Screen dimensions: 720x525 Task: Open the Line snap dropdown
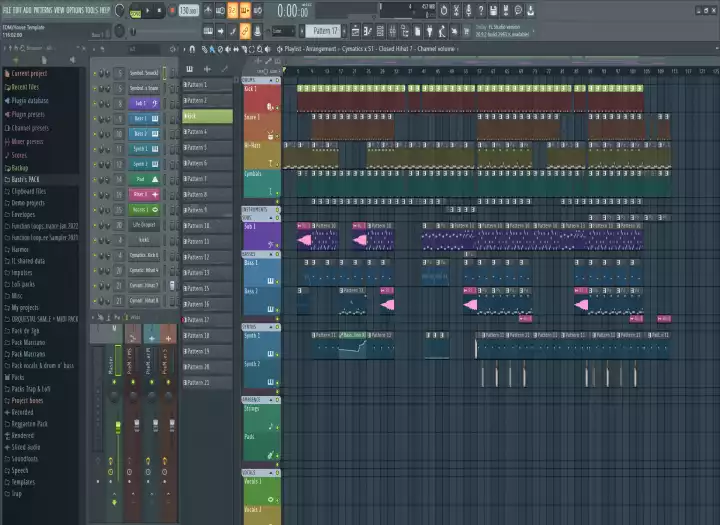[x=282, y=31]
